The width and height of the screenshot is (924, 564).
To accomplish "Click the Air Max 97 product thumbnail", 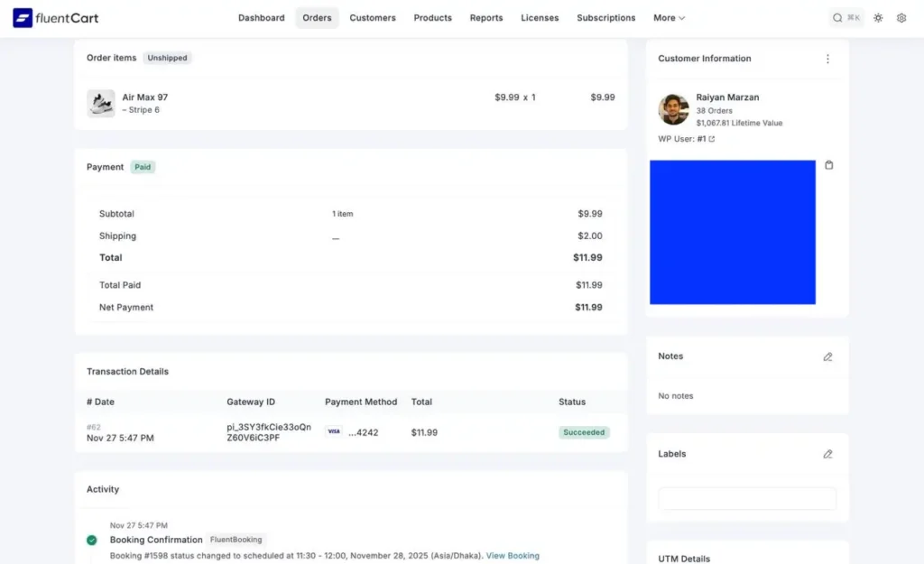I will [x=100, y=103].
